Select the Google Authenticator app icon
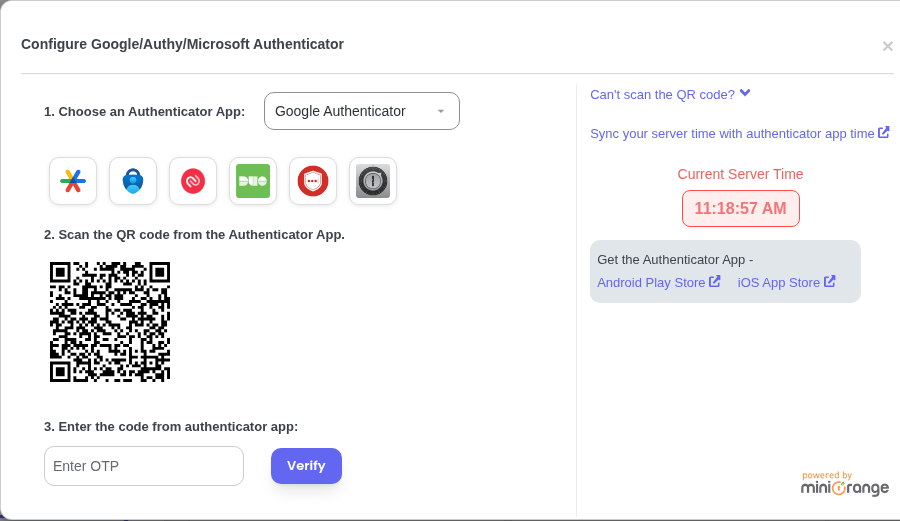The height and width of the screenshot is (521, 900). pyautogui.click(x=73, y=181)
